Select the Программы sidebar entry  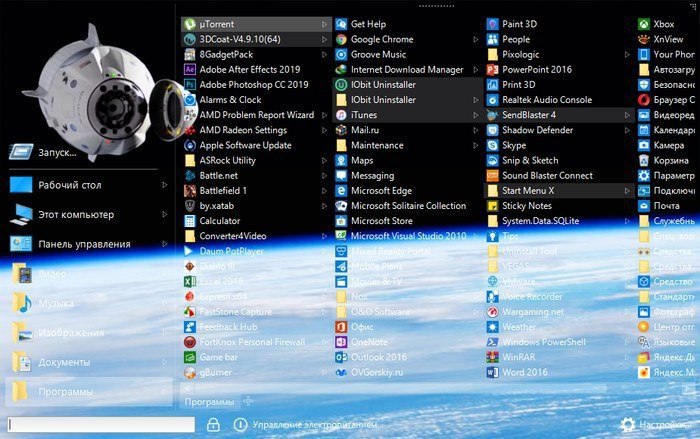click(x=89, y=392)
